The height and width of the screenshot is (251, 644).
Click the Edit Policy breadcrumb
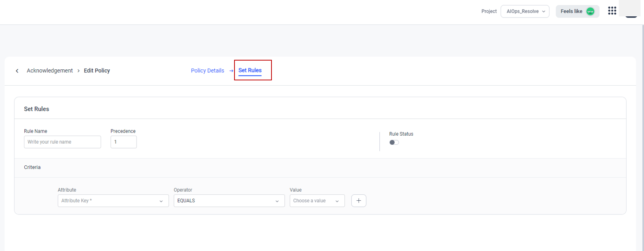97,70
